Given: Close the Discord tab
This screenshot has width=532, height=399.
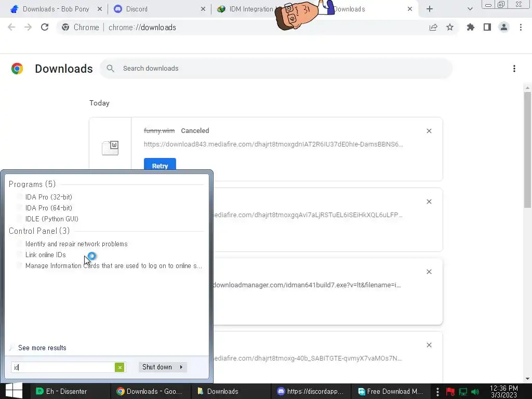Looking at the screenshot, I should point(203,9).
